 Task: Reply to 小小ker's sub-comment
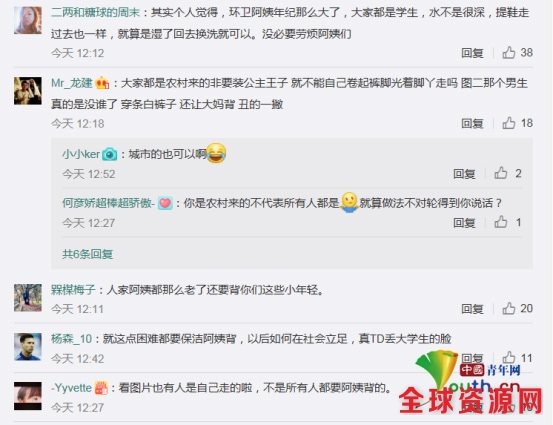464,174
